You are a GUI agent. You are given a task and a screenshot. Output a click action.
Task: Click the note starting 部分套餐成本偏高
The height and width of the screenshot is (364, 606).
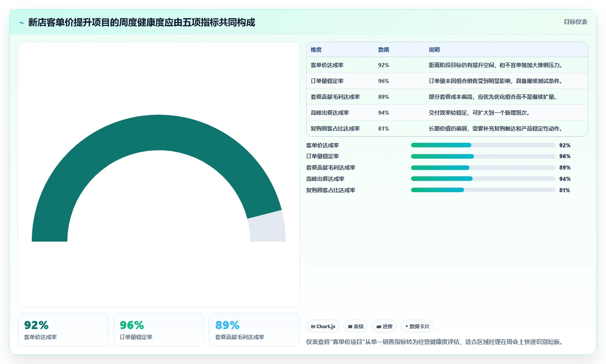click(493, 97)
